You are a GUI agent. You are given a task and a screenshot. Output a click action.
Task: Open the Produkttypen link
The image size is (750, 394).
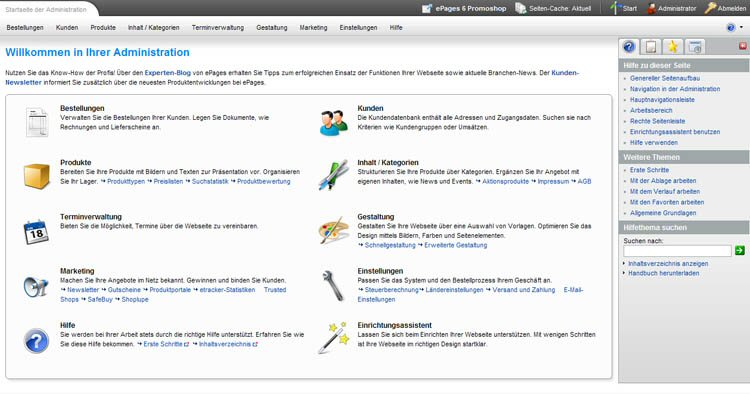pyautogui.click(x=126, y=182)
